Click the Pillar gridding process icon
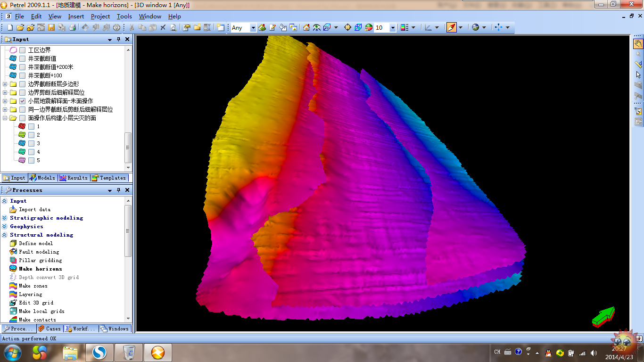 [13, 260]
